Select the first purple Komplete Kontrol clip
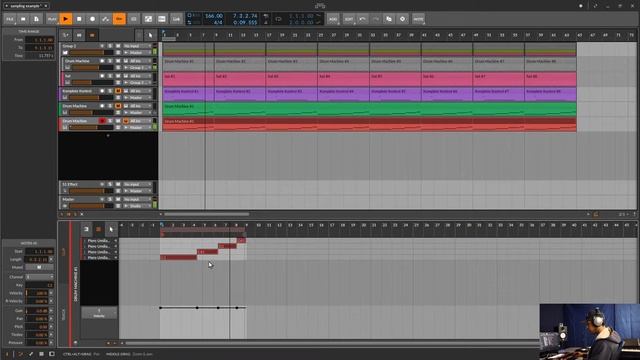Image resolution: width=640 pixels, height=360 pixels. click(x=188, y=94)
